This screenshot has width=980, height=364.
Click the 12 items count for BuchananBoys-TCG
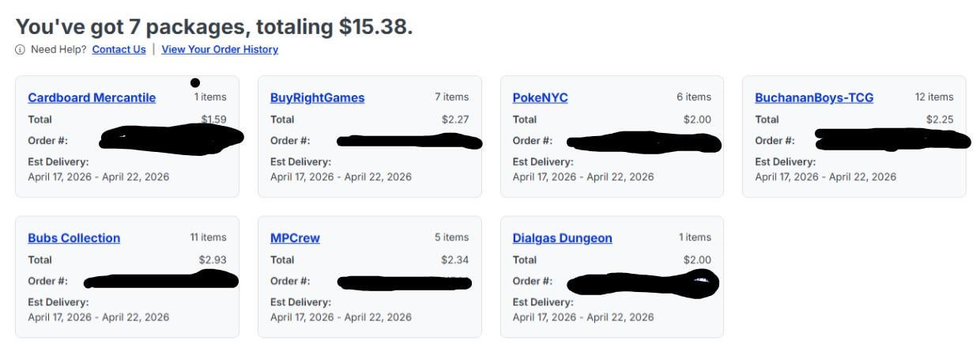933,97
